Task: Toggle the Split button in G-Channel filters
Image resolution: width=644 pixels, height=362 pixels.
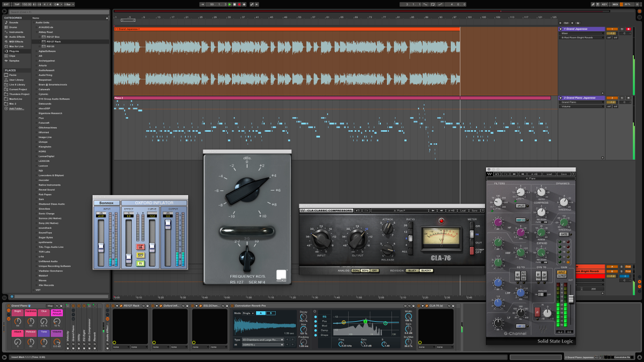Action: click(520, 206)
